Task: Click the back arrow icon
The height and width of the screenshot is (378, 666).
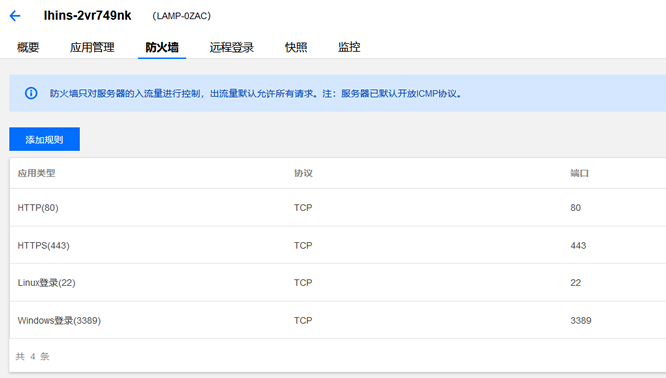Action: [15, 16]
